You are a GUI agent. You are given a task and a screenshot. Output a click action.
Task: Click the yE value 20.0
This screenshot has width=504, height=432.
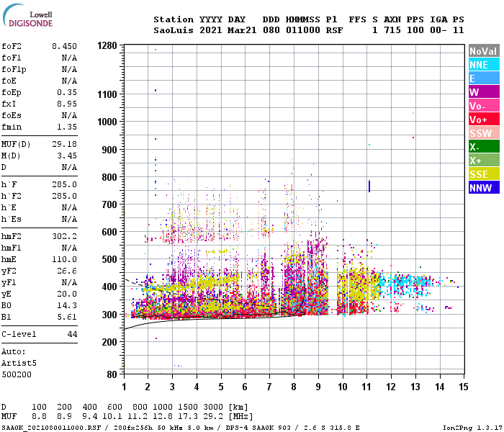click(67, 294)
